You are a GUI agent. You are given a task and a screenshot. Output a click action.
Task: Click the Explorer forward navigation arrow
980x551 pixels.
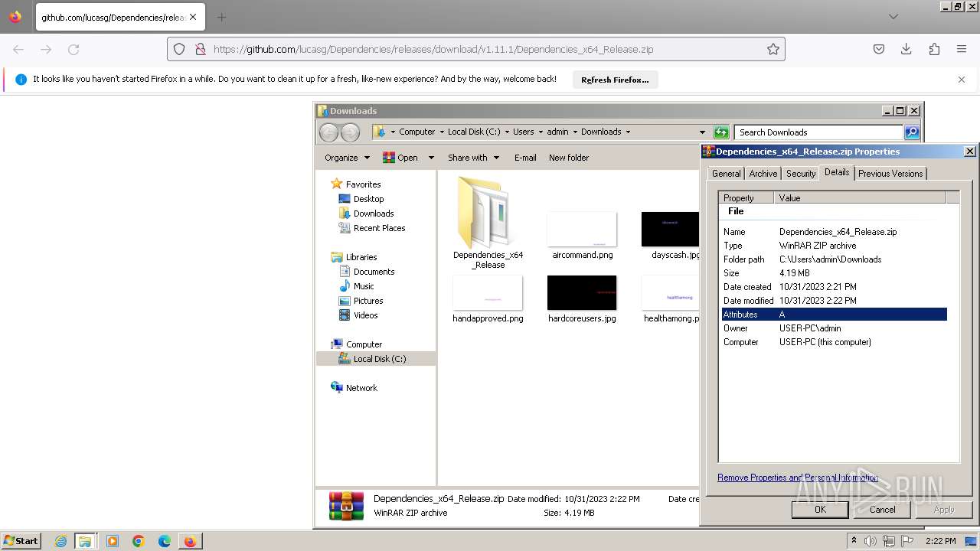(350, 132)
